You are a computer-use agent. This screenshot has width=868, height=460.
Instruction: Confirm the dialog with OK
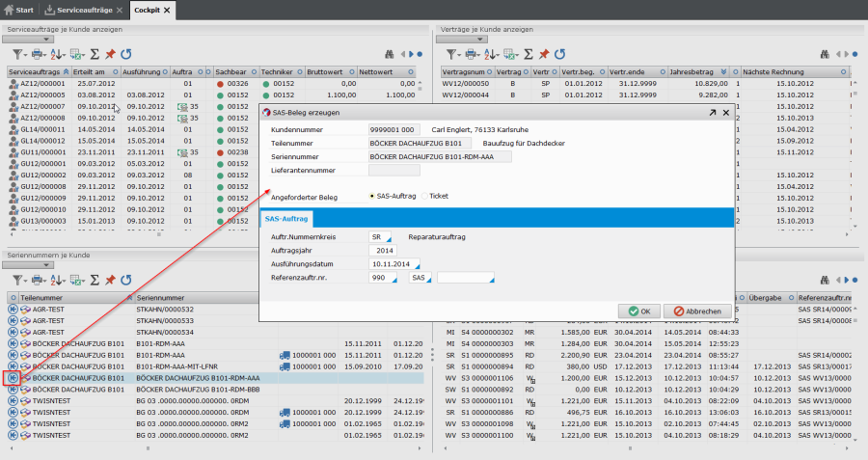638,311
